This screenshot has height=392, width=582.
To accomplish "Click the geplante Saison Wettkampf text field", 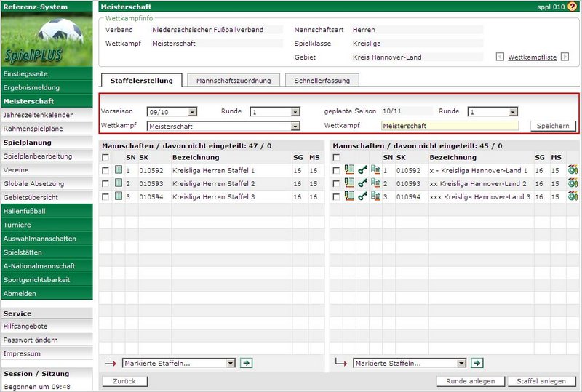I will (450, 126).
